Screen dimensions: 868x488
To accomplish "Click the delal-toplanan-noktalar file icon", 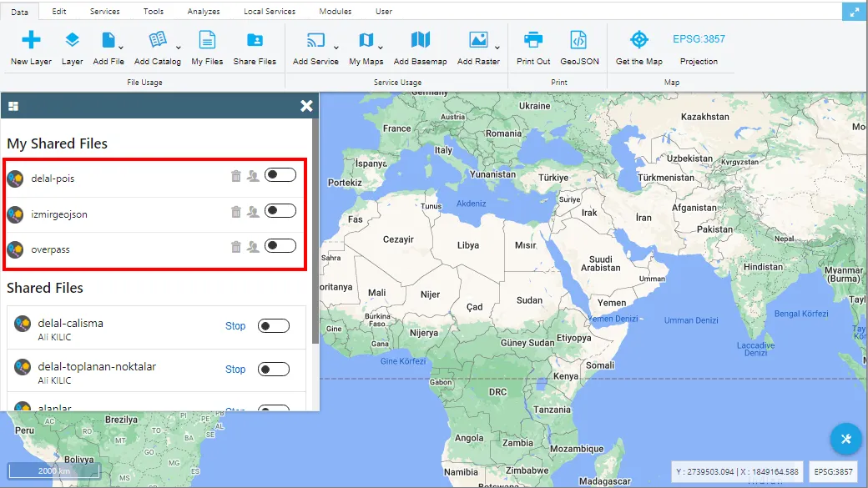I will (x=23, y=367).
